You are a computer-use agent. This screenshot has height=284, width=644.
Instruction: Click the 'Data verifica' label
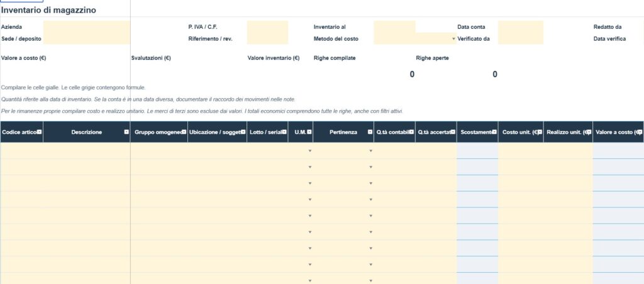click(609, 38)
